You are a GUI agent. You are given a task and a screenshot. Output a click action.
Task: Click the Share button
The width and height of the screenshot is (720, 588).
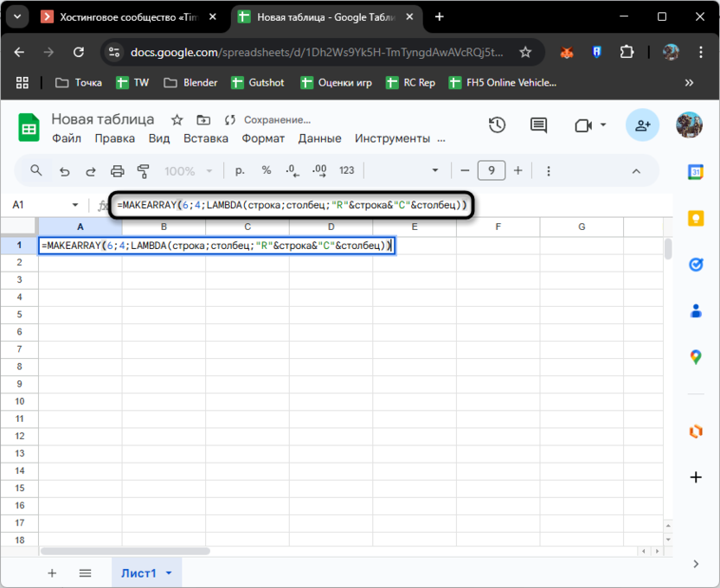pos(642,125)
